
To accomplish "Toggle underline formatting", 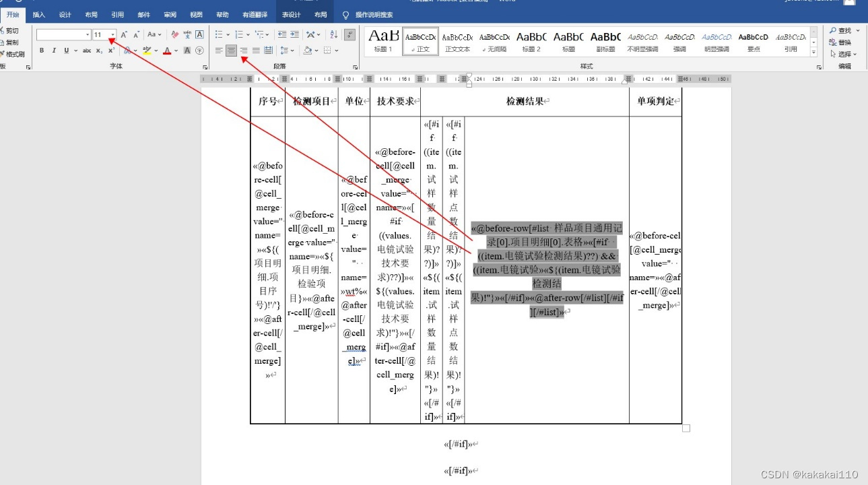I will pos(66,51).
